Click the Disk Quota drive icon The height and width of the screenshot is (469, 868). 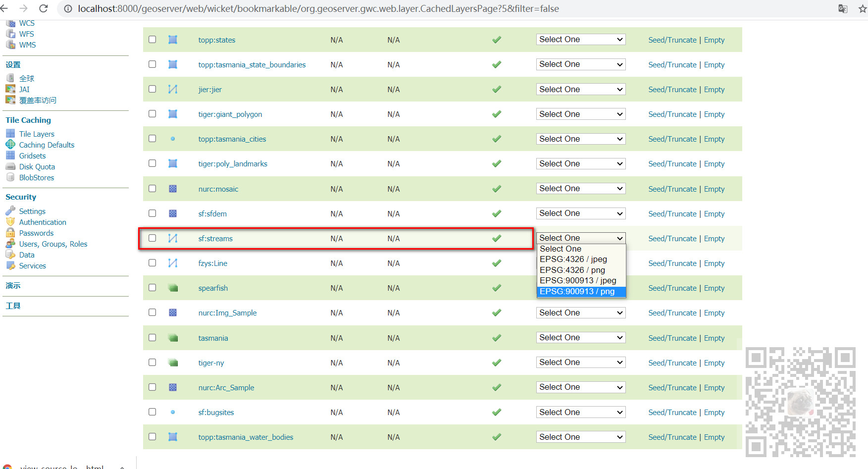pos(10,166)
